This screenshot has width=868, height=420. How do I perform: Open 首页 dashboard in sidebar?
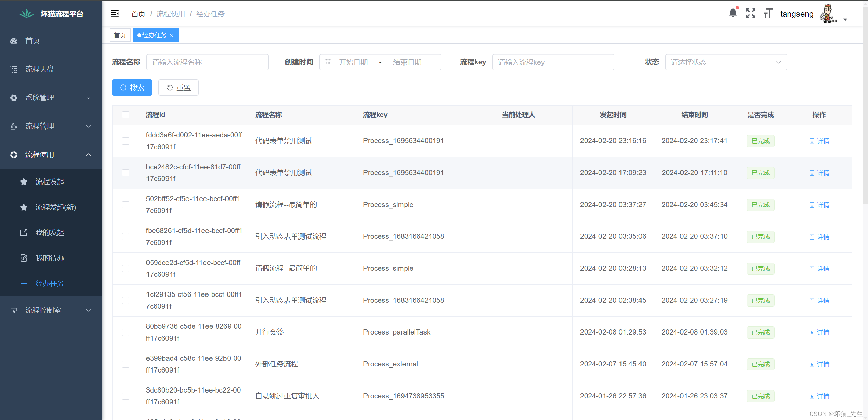[x=33, y=41]
